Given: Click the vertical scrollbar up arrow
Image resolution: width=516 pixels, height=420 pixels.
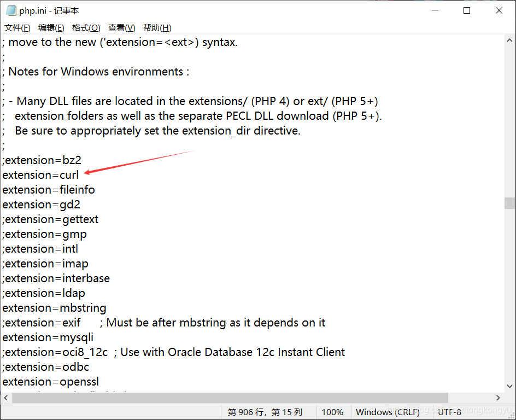Looking at the screenshot, I should [509, 41].
